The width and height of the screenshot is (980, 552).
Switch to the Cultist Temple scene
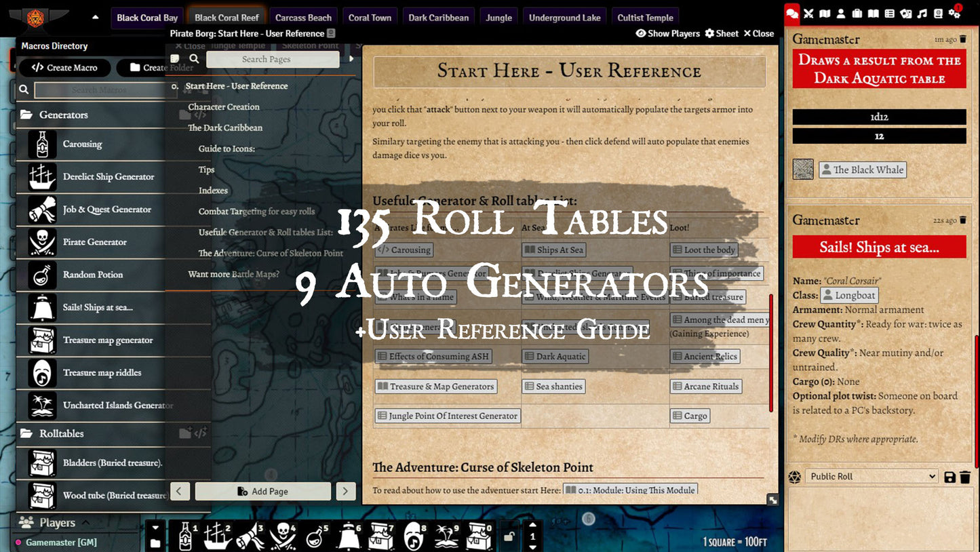(x=645, y=18)
